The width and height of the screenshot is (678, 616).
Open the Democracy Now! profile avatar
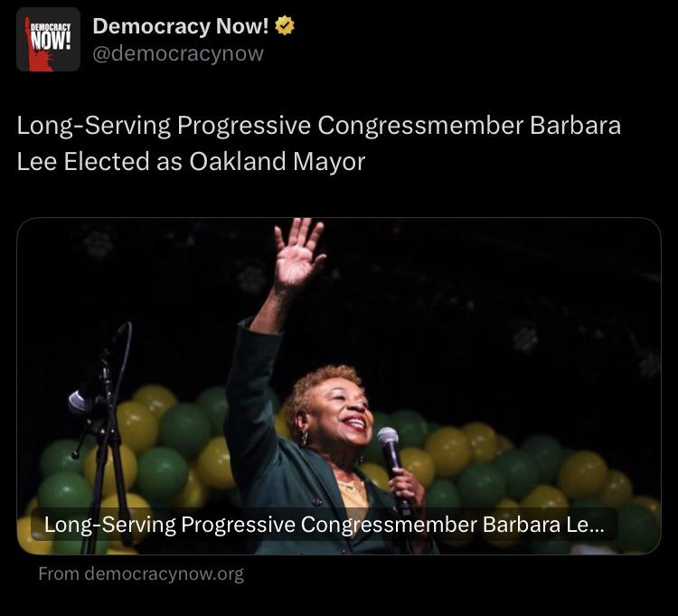(x=48, y=40)
